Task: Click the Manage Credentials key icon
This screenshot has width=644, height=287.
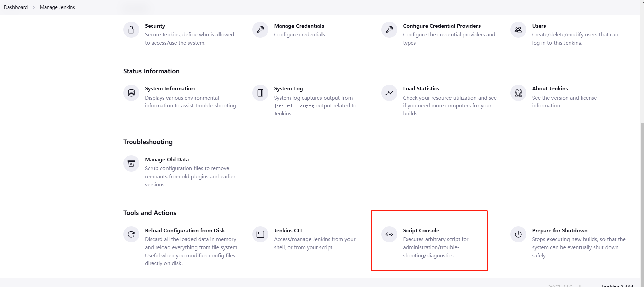Action: (x=260, y=30)
